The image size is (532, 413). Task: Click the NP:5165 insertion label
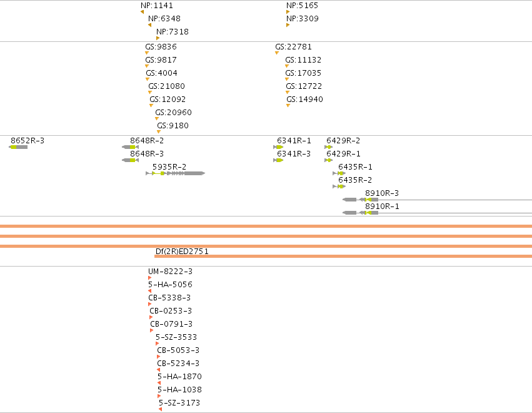(x=303, y=6)
